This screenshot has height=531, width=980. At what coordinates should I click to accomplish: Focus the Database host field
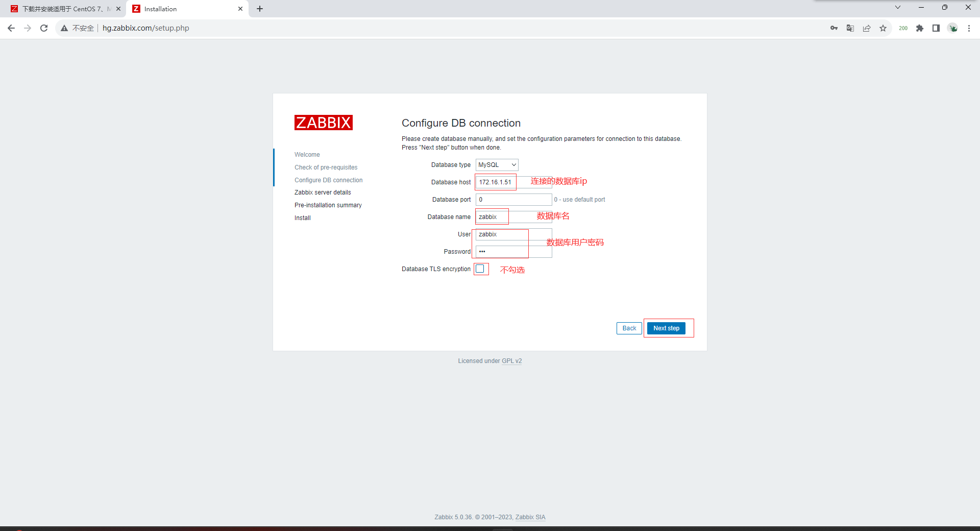click(x=513, y=182)
